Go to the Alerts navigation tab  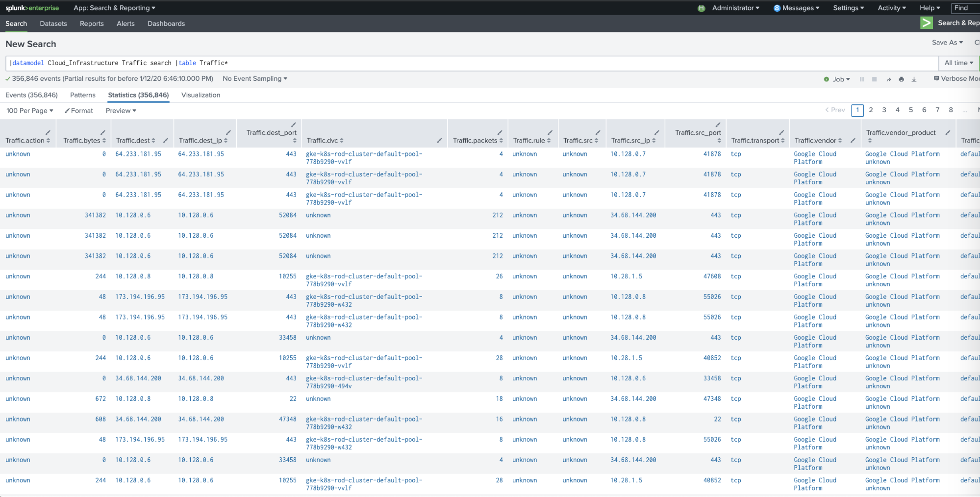[126, 24]
